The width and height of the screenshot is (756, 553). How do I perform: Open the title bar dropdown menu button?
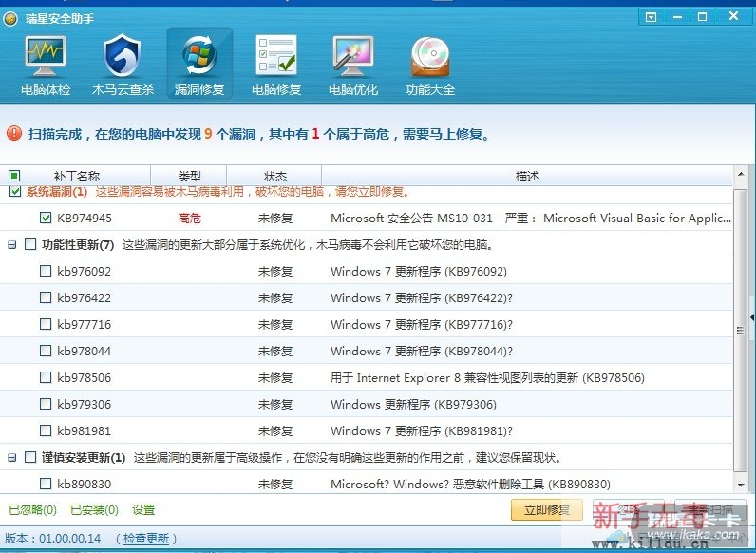(x=651, y=17)
